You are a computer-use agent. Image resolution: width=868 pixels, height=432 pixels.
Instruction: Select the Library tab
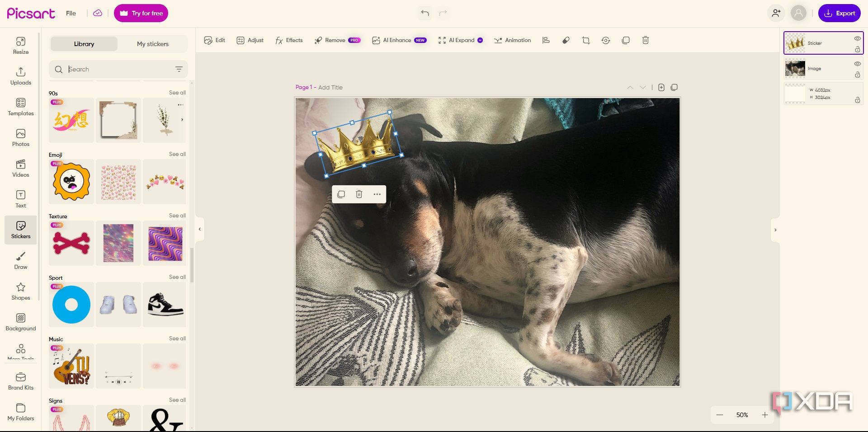[x=84, y=44]
